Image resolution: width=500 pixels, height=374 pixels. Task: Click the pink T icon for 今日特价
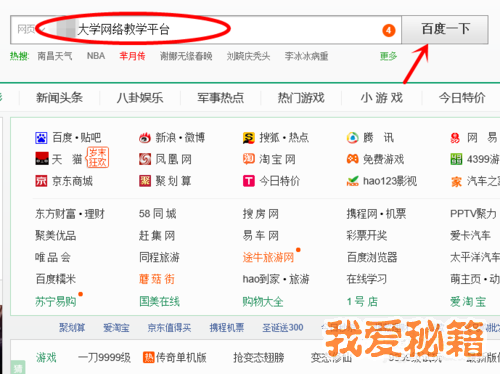tap(249, 181)
